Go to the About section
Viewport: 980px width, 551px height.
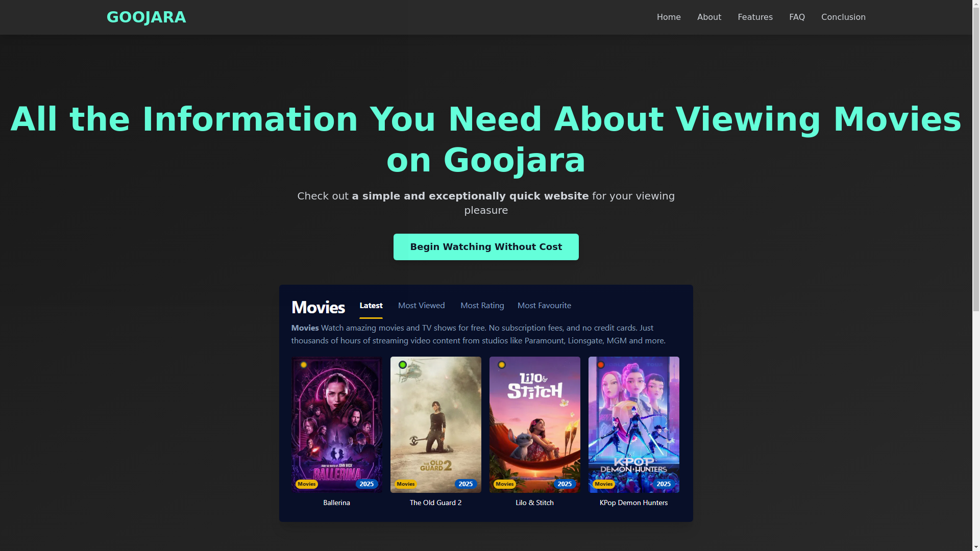(x=709, y=17)
